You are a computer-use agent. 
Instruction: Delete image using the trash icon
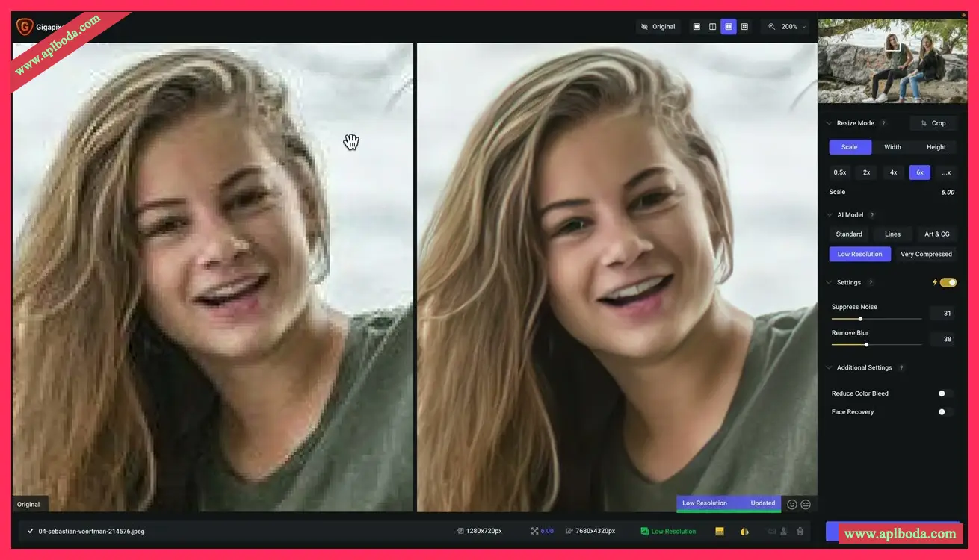pyautogui.click(x=800, y=532)
